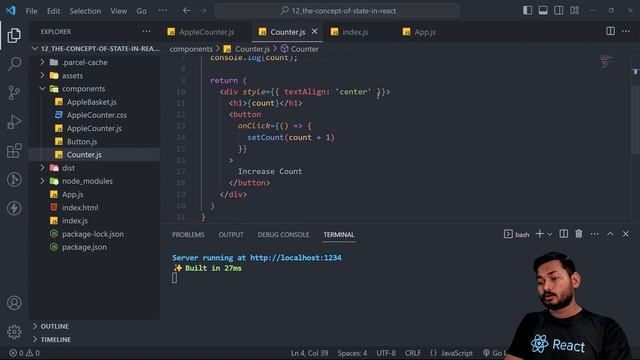Image resolution: width=640 pixels, height=360 pixels.
Task: Open package-lock.json in the explorer
Action: coord(95,234)
